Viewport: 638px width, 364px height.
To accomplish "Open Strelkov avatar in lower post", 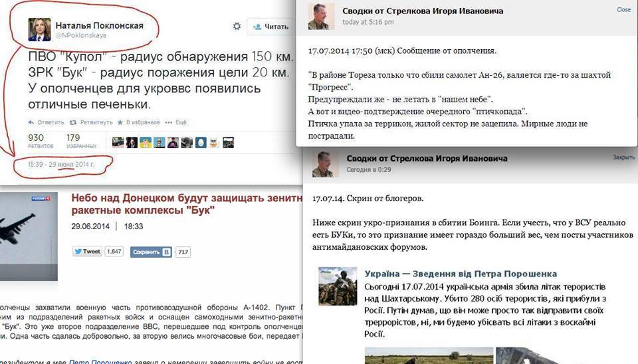I will coord(325,164).
